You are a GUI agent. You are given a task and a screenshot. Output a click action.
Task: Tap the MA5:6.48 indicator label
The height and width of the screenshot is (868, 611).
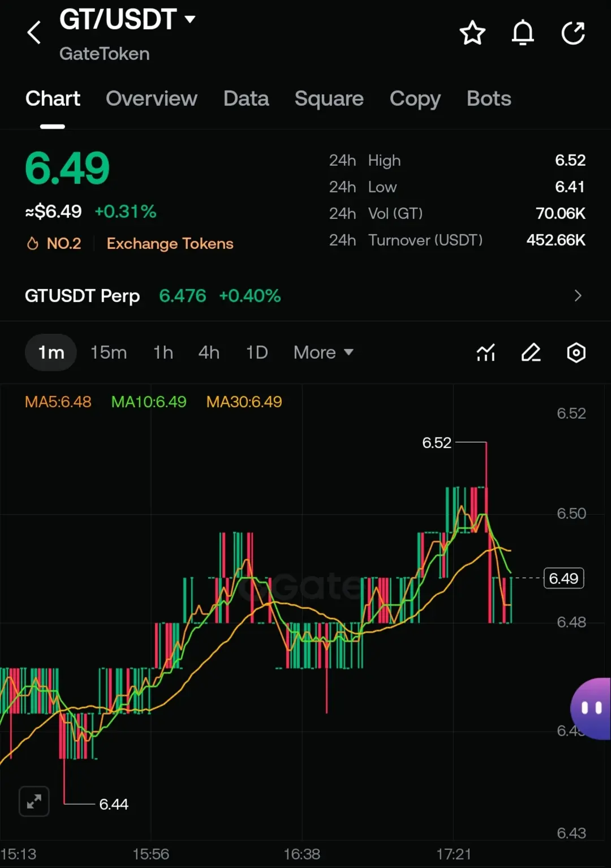pyautogui.click(x=58, y=402)
